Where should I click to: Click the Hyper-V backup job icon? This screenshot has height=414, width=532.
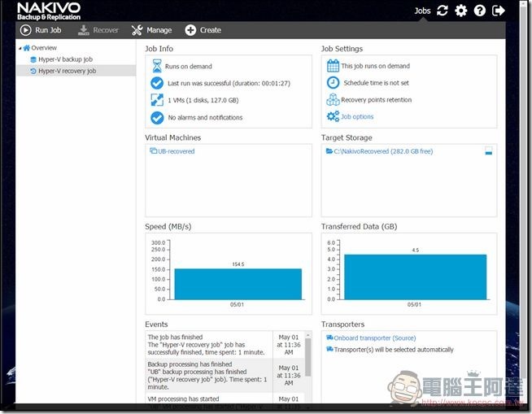point(33,59)
